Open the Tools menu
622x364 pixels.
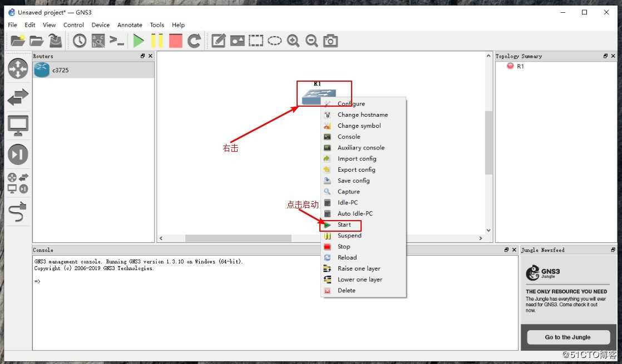(157, 24)
